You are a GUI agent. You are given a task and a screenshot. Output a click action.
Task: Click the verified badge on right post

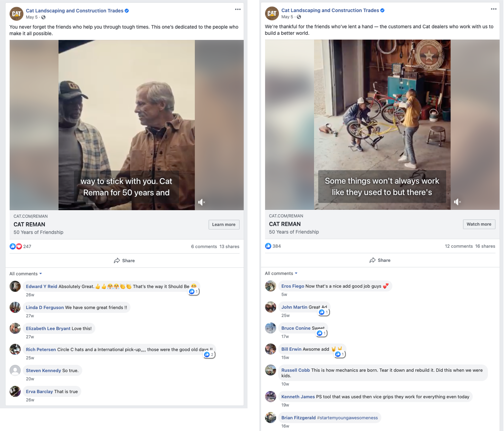[x=382, y=11]
